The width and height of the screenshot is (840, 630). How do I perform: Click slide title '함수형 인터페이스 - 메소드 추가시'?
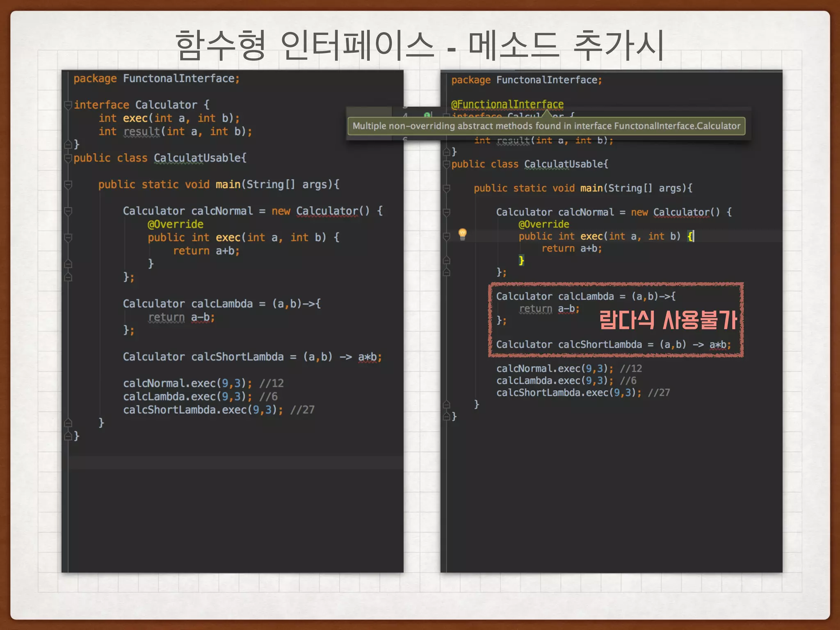(419, 45)
